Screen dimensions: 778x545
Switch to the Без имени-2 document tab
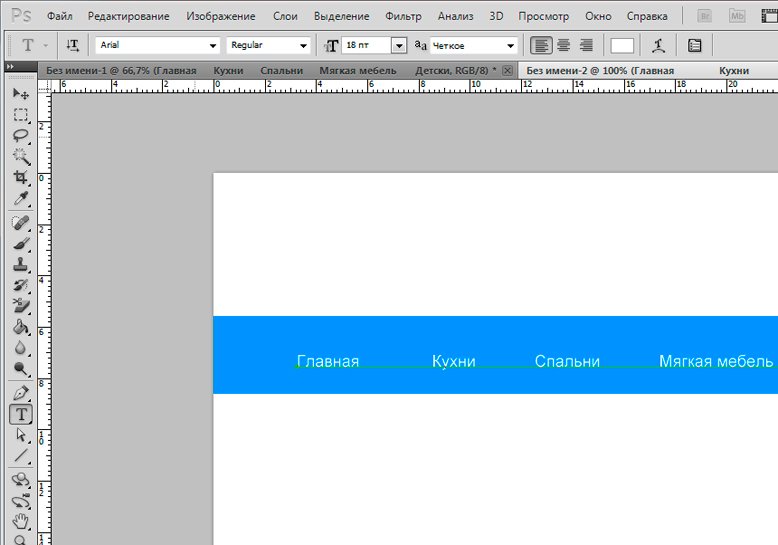click(600, 71)
